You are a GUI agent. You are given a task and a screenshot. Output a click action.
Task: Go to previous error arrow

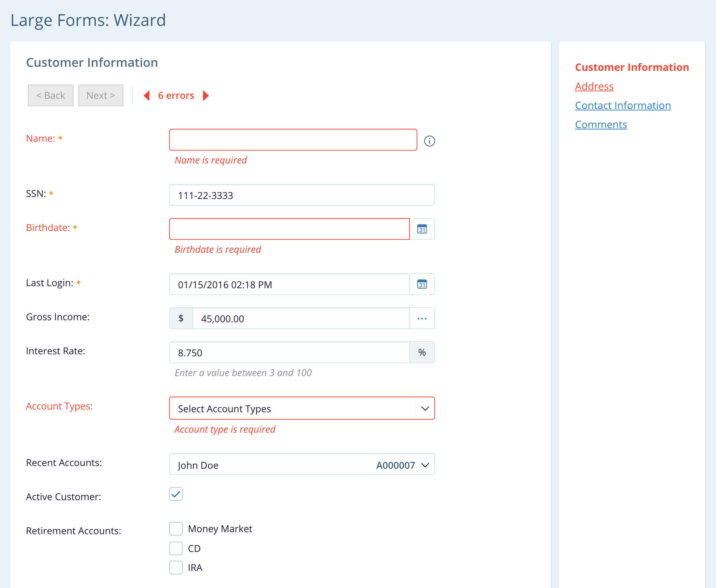point(147,95)
